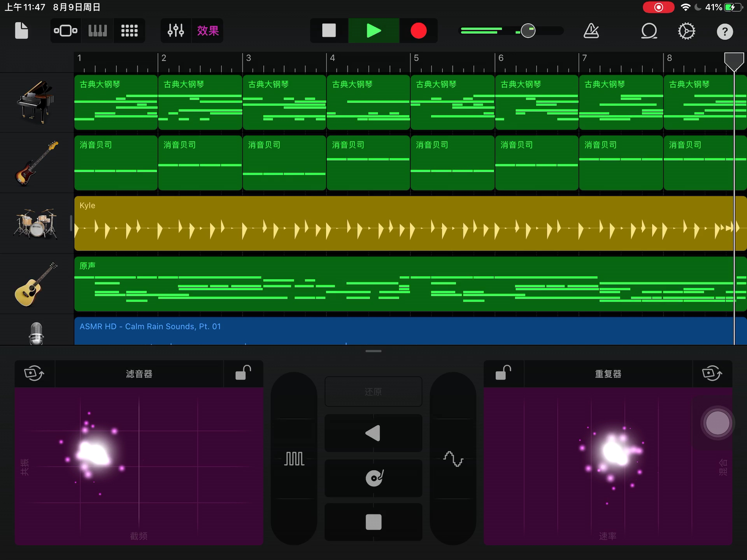Start recording with red record button
The height and width of the screenshot is (560, 747).
(x=419, y=31)
